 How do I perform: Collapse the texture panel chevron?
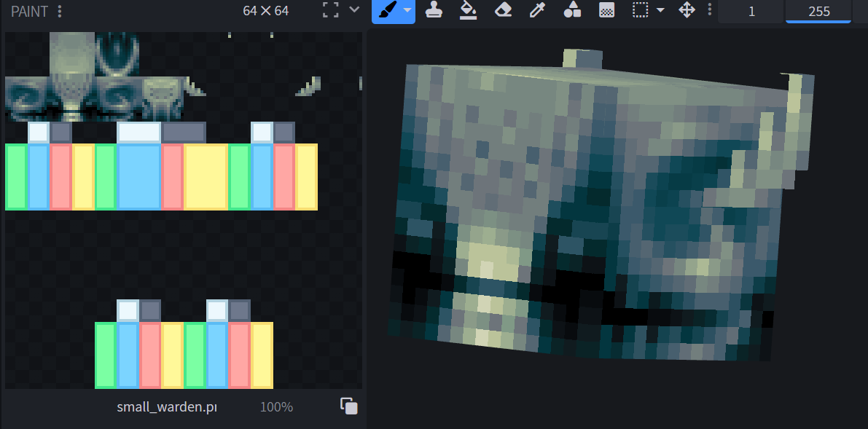pyautogui.click(x=354, y=9)
